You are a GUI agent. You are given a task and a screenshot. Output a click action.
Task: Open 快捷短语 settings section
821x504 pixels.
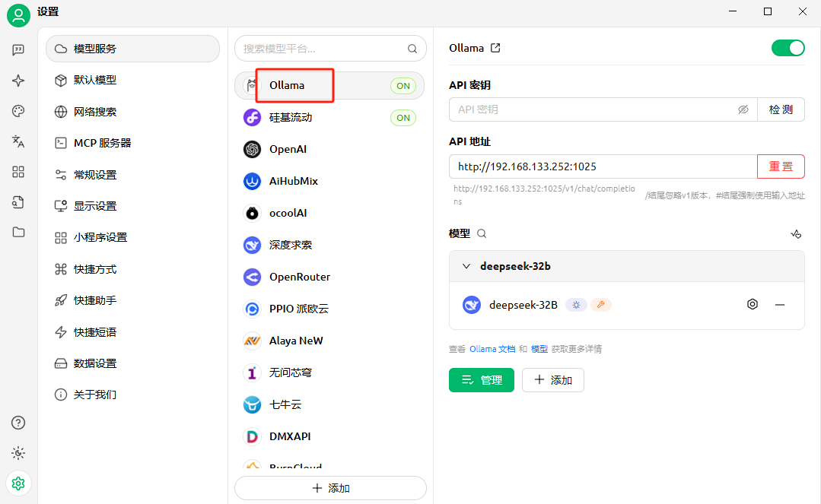pos(132,331)
